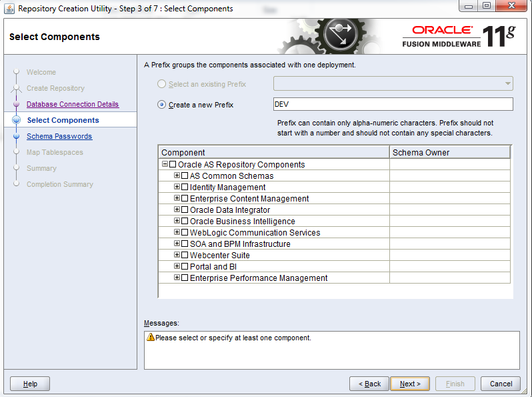
Task: Click the 'Please select or specify at least one component' message
Action: point(233,338)
